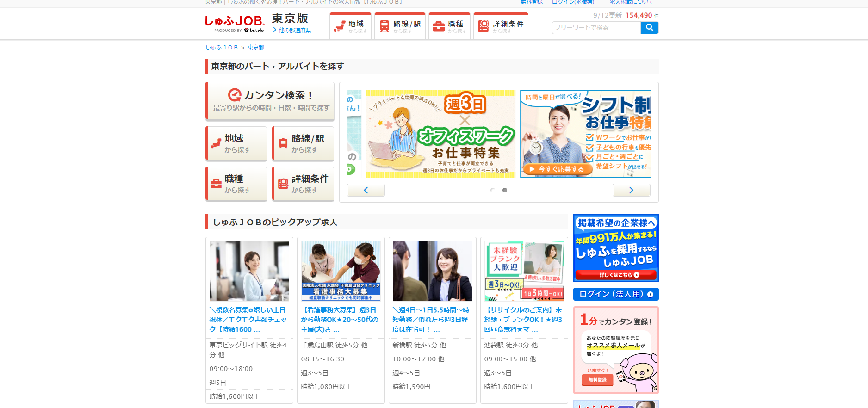This screenshot has width=868, height=408.
Task: Click 無料登録 link in top bar
Action: pyautogui.click(x=532, y=2)
